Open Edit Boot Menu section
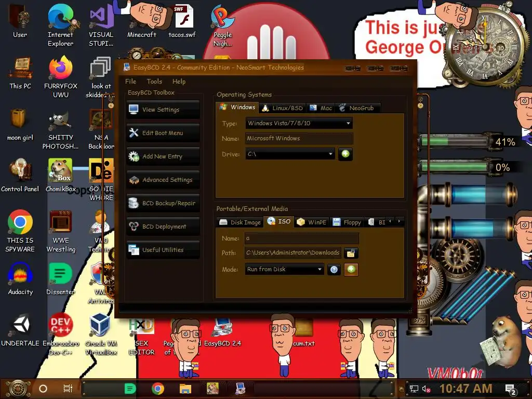The width and height of the screenshot is (532, 399). [163, 133]
